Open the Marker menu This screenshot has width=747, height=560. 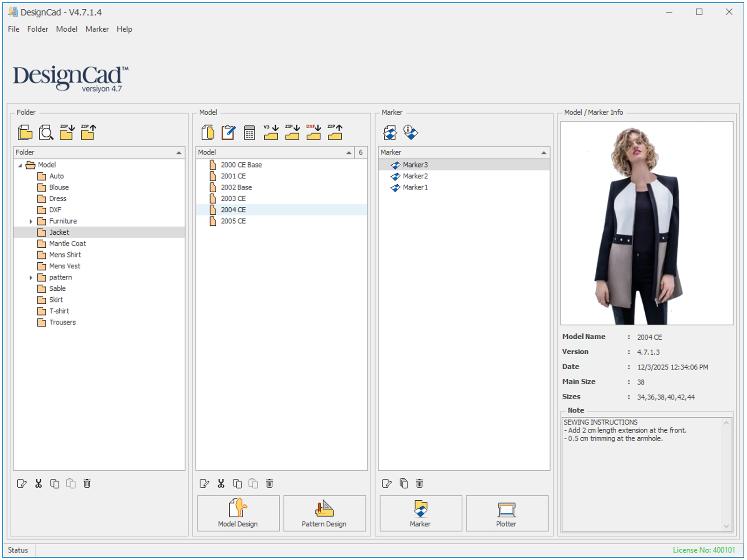97,29
